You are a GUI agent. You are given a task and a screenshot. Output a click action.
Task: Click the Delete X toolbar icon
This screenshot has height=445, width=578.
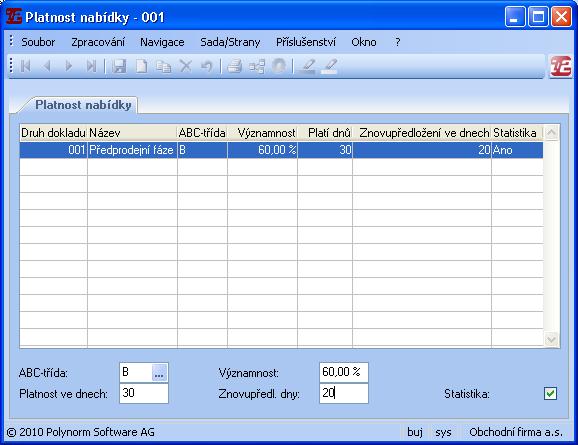[185, 66]
